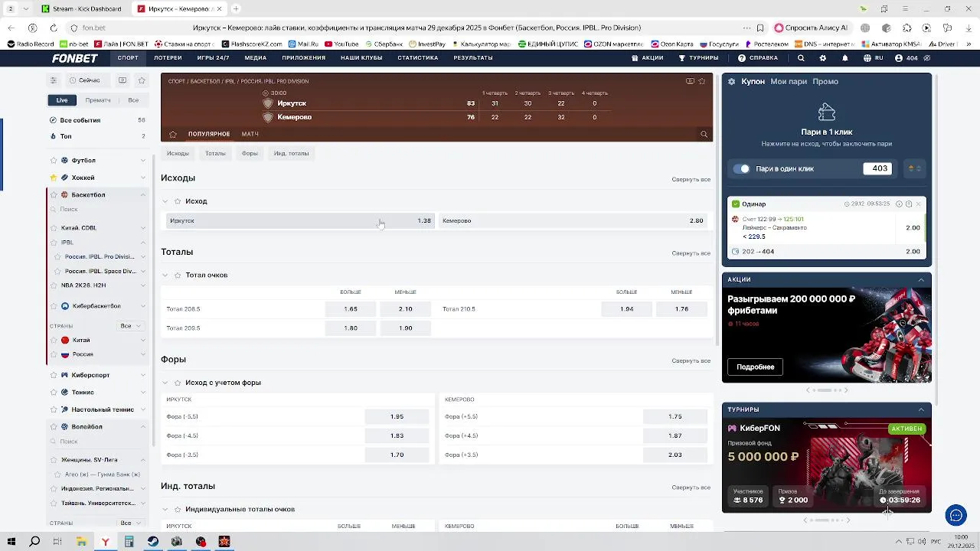980x551 pixels.
Task: Select the Live tab
Action: [x=62, y=100]
